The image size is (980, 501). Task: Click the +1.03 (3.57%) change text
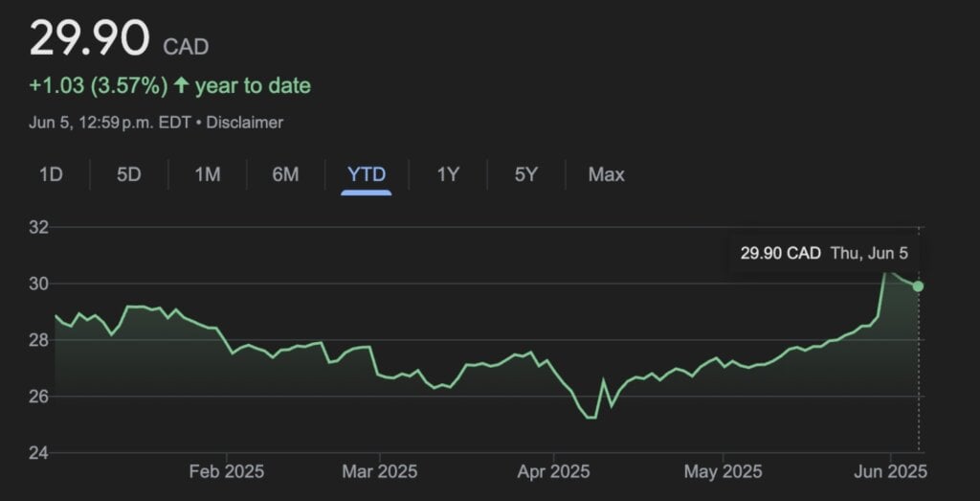click(x=99, y=85)
